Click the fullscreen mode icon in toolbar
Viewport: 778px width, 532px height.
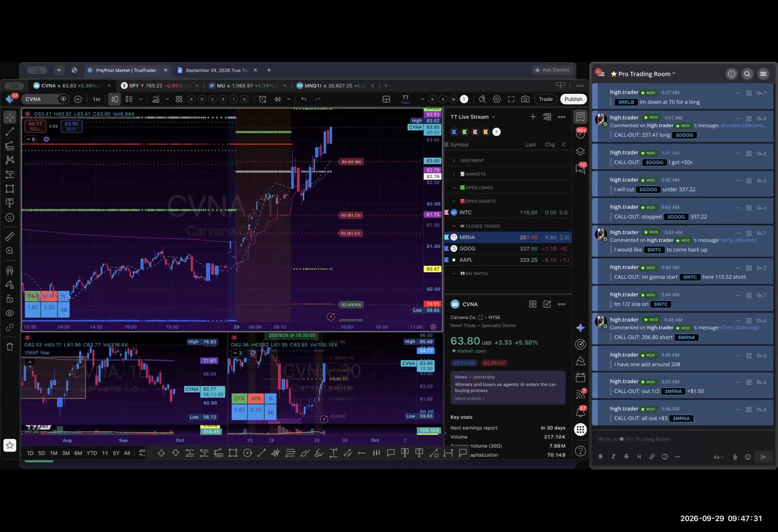pos(511,99)
